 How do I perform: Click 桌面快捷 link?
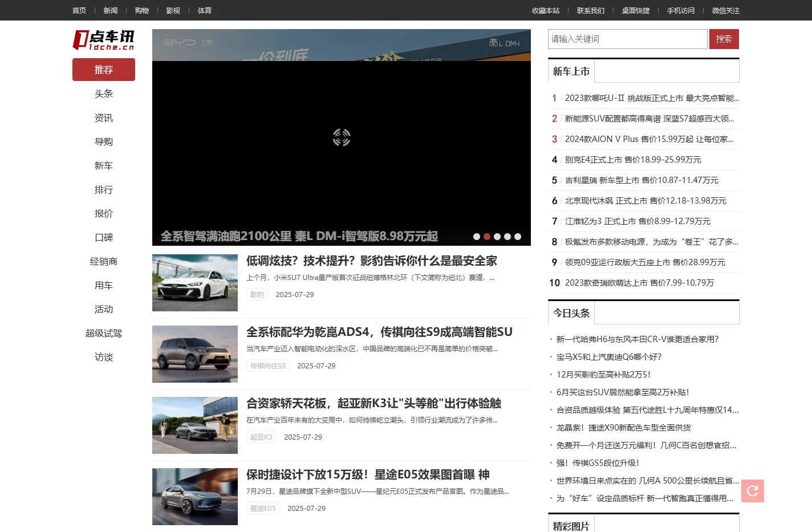pos(636,10)
